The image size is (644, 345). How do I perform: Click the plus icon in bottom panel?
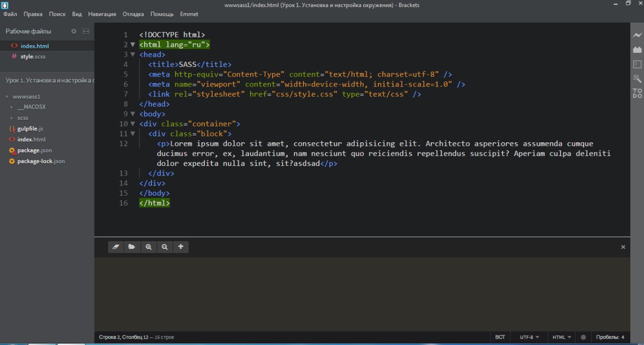pos(181,247)
